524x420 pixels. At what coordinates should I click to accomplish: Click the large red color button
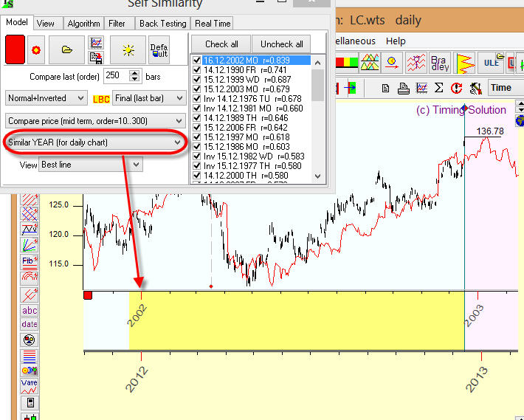tap(15, 50)
